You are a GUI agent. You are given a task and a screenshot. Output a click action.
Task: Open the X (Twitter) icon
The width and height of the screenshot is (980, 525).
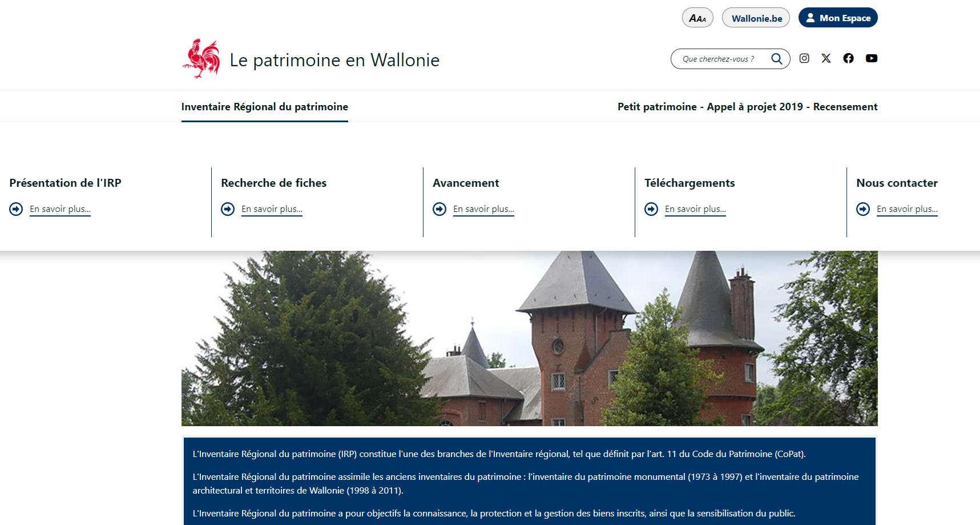point(826,58)
